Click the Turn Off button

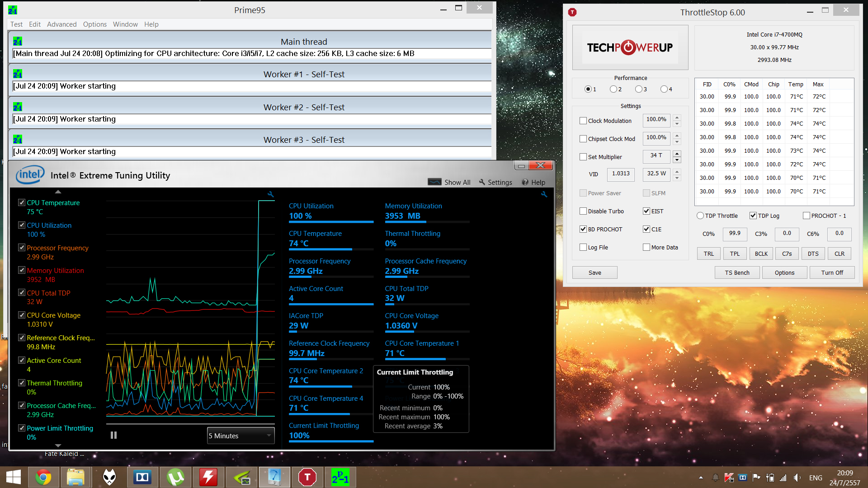[832, 272]
